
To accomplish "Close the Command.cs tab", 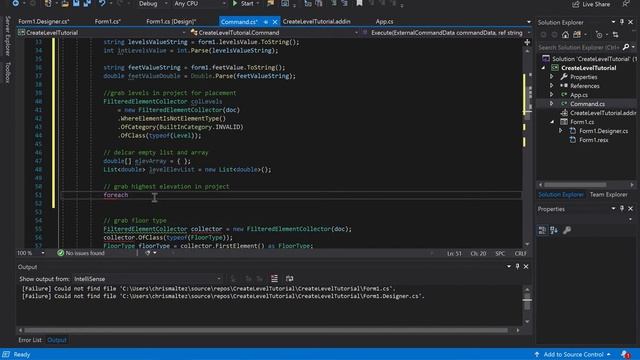I will (275, 22).
